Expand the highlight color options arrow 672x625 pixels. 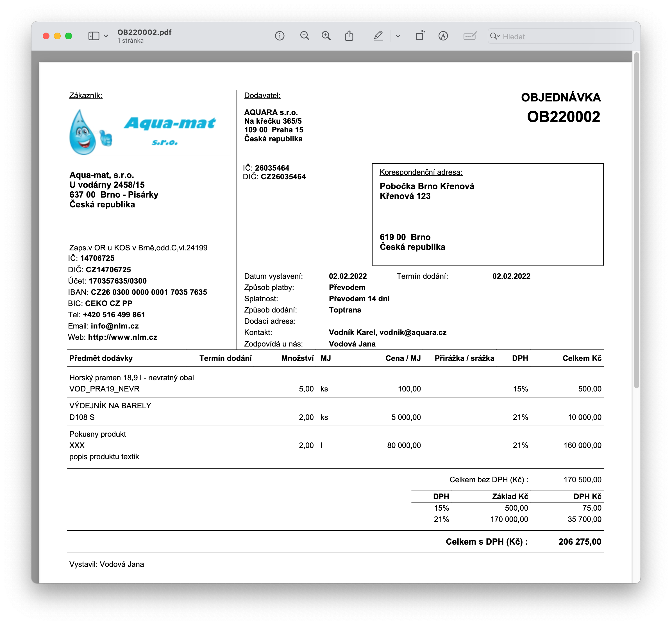coord(398,36)
